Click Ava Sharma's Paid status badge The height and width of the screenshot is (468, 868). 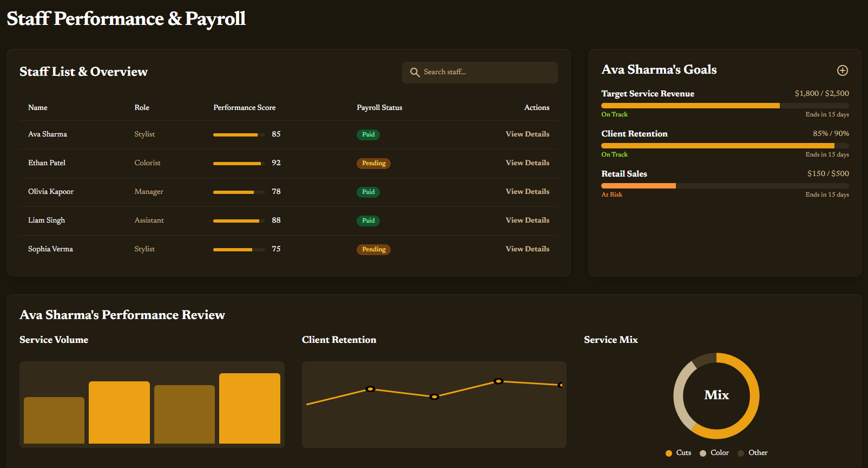click(x=368, y=135)
